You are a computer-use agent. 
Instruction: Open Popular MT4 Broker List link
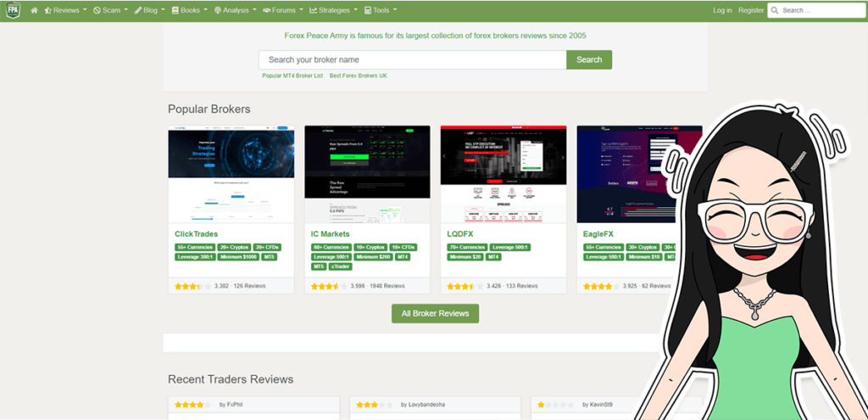(x=292, y=76)
